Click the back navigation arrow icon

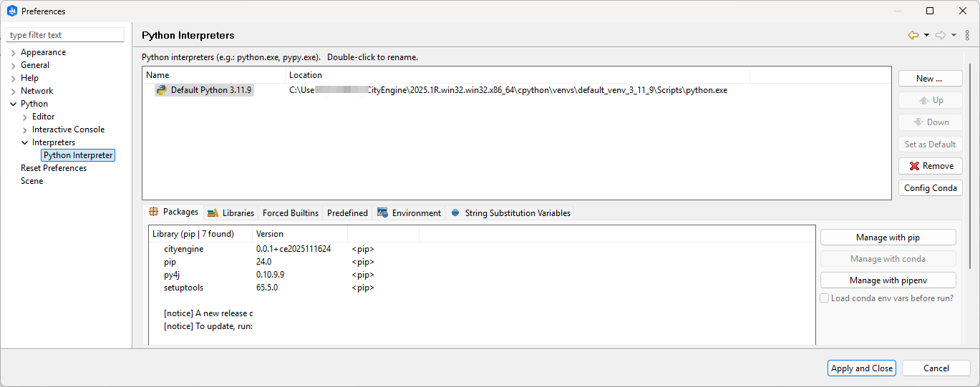(x=913, y=35)
